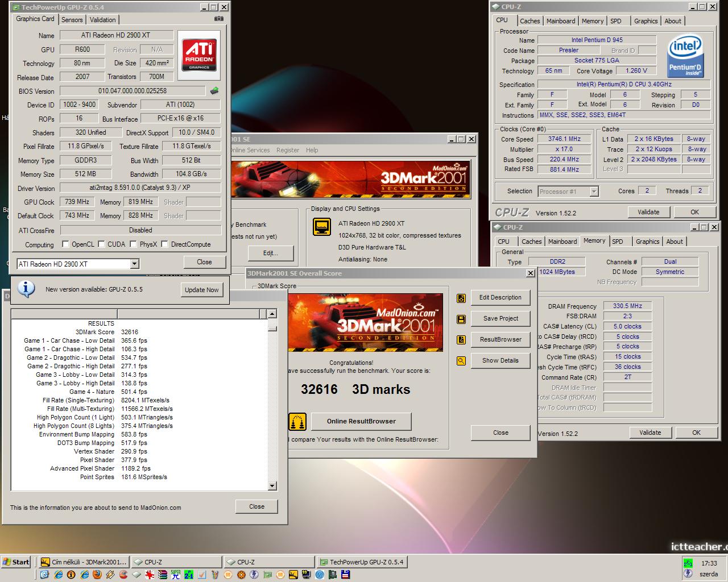728x582 pixels.
Task: Open the Mainboard tab in top CPU-Z
Action: (561, 21)
